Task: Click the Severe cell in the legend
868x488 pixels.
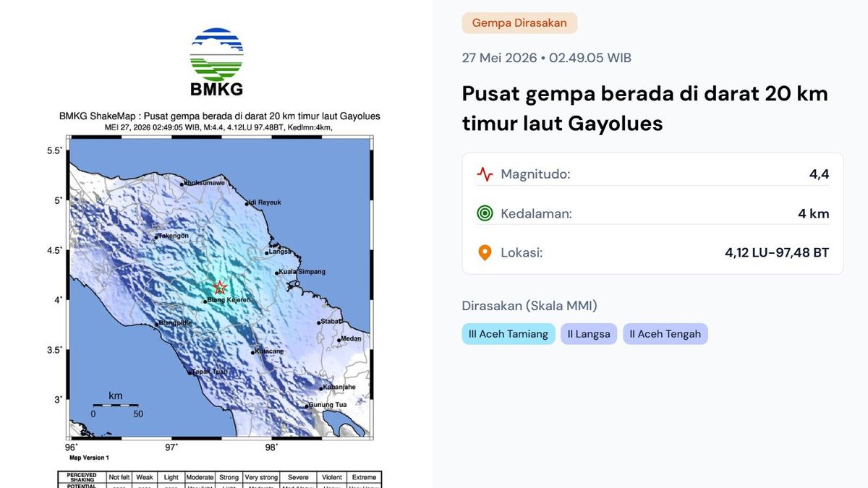Action: click(x=298, y=477)
